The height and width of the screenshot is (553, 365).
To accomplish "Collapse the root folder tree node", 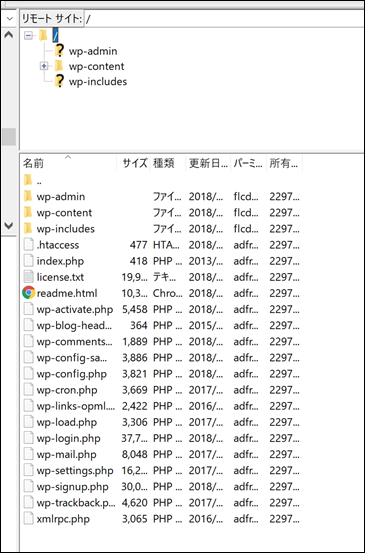I will click(x=28, y=35).
